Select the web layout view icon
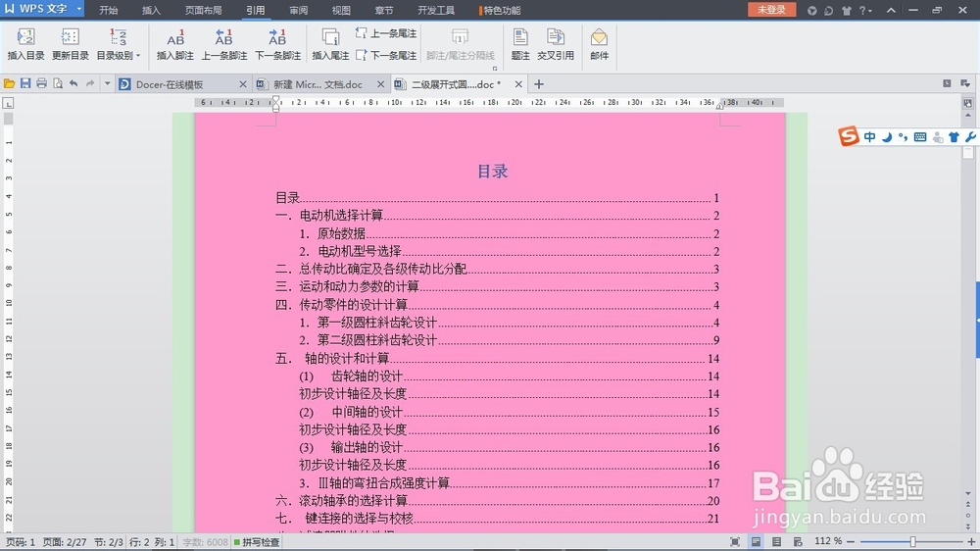 pyautogui.click(x=797, y=541)
